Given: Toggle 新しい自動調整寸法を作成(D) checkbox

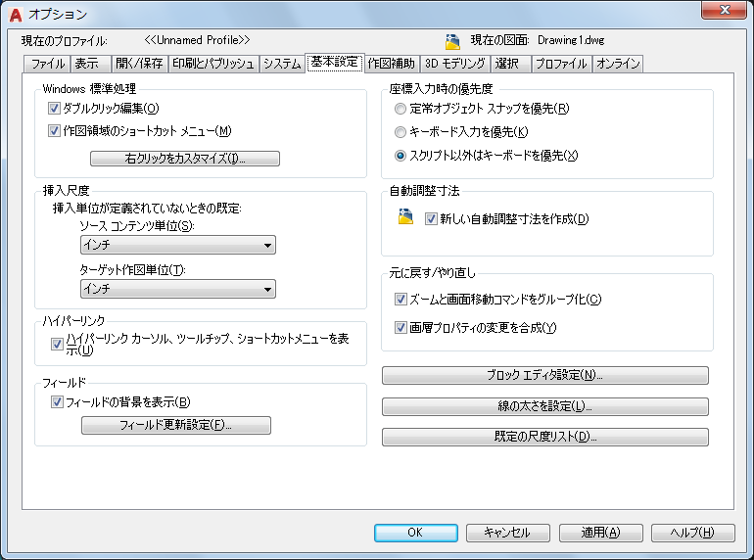Looking at the screenshot, I should [431, 219].
